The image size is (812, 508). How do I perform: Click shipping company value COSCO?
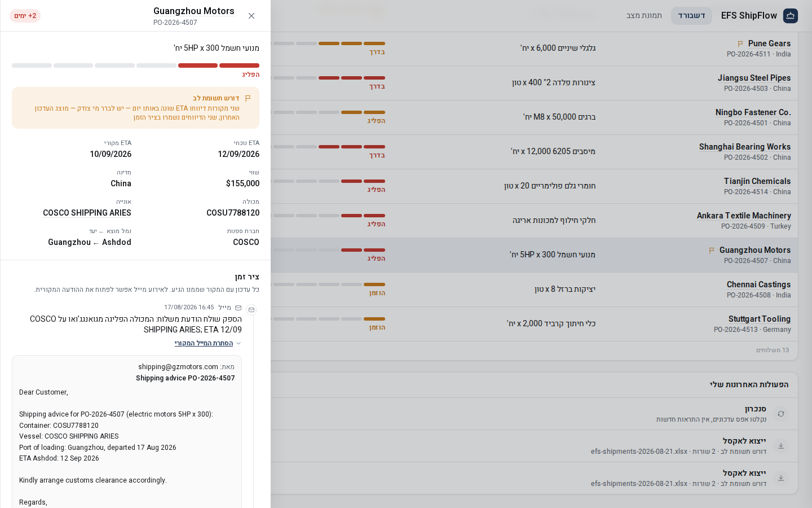[x=246, y=242]
